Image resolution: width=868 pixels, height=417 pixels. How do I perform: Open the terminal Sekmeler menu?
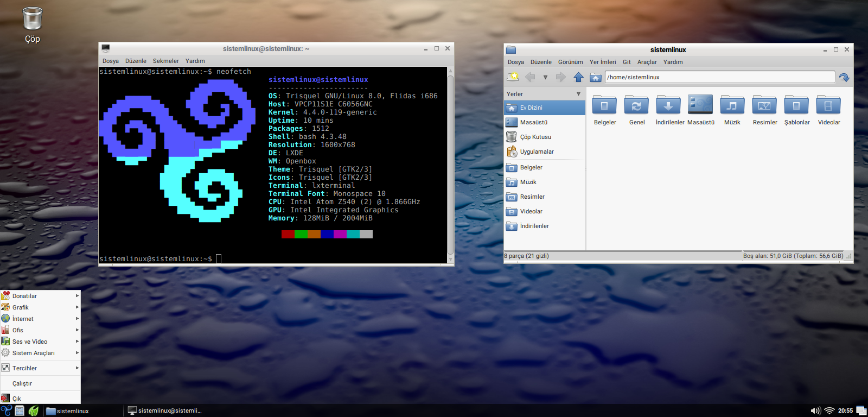click(x=166, y=61)
